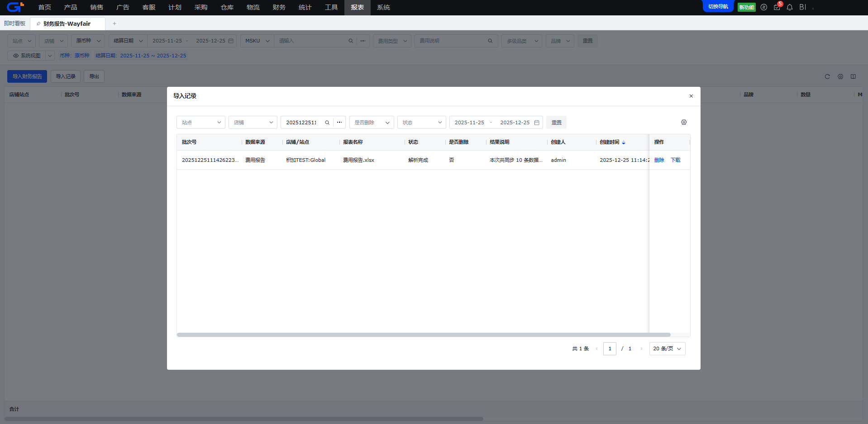This screenshot has width=868, height=424.
Task: Click the background page horizontal scrollbar
Action: point(243,419)
